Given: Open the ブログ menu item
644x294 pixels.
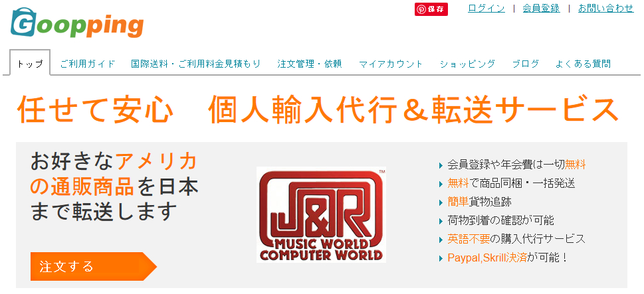Looking at the screenshot, I should click(525, 64).
